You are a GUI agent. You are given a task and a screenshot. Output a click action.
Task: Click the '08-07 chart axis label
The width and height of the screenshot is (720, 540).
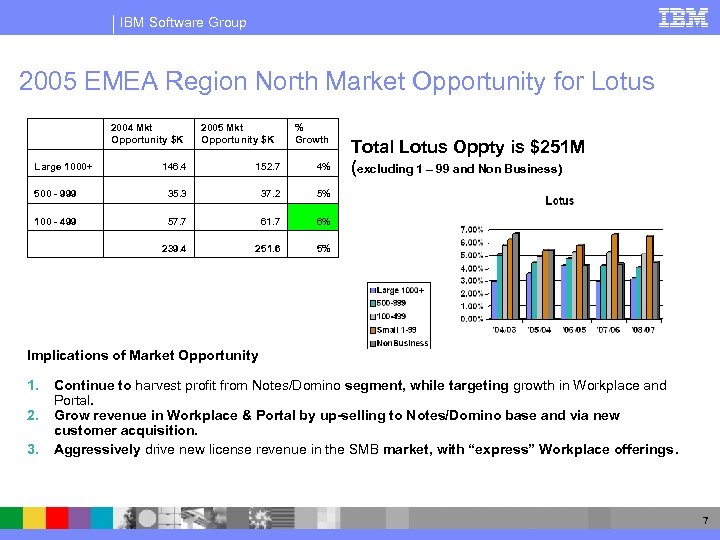(643, 330)
